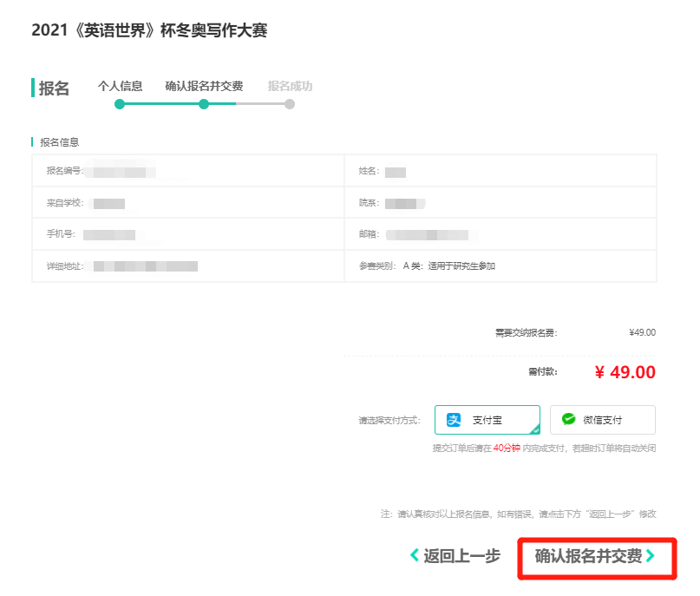This screenshot has width=700, height=596.
Task: Click the 报名编号 field row
Action: tap(187, 171)
